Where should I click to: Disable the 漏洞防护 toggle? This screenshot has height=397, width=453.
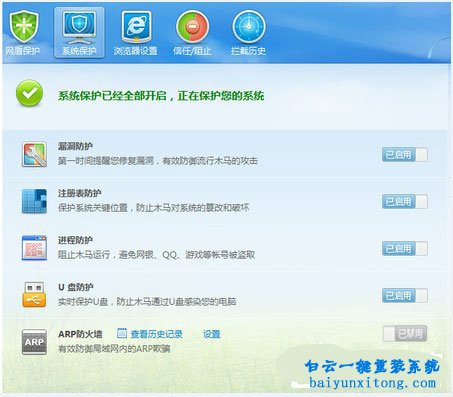(405, 155)
